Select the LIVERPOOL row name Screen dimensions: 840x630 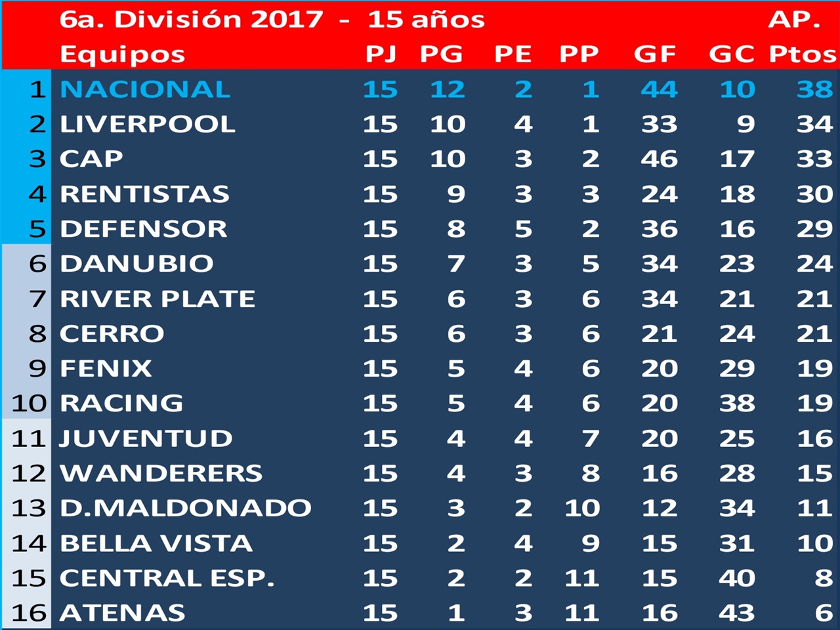(x=148, y=124)
